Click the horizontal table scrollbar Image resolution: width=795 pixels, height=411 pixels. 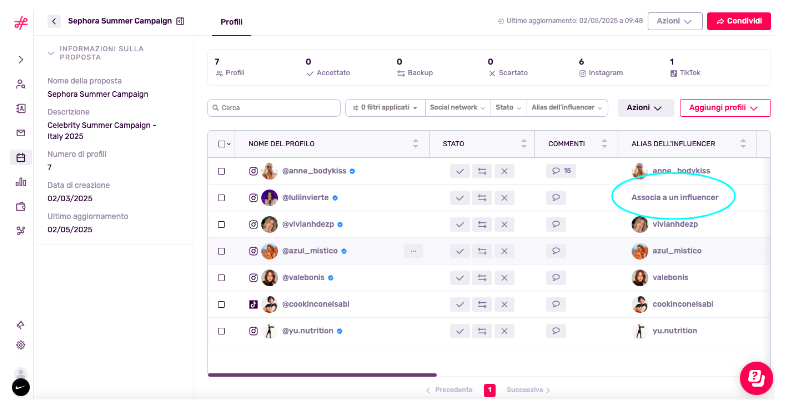[322, 375]
